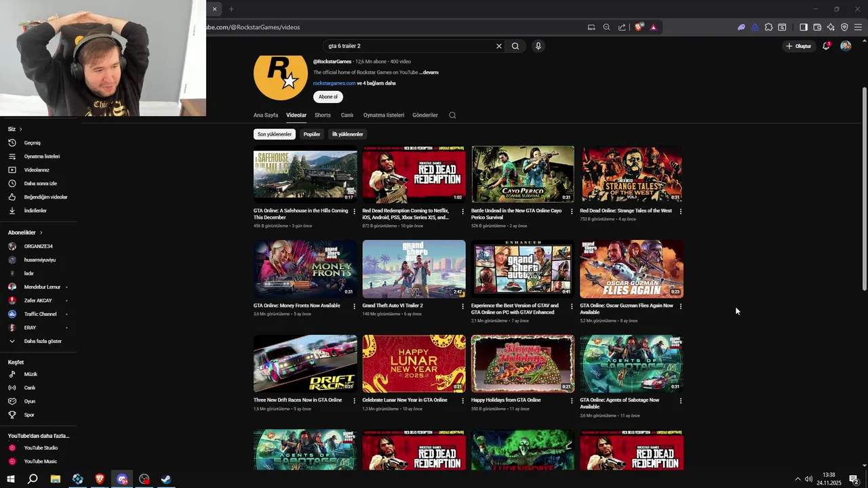The width and height of the screenshot is (868, 488).
Task: Open Grand Theft Auto VI Trailer 2 title
Action: [x=393, y=306]
